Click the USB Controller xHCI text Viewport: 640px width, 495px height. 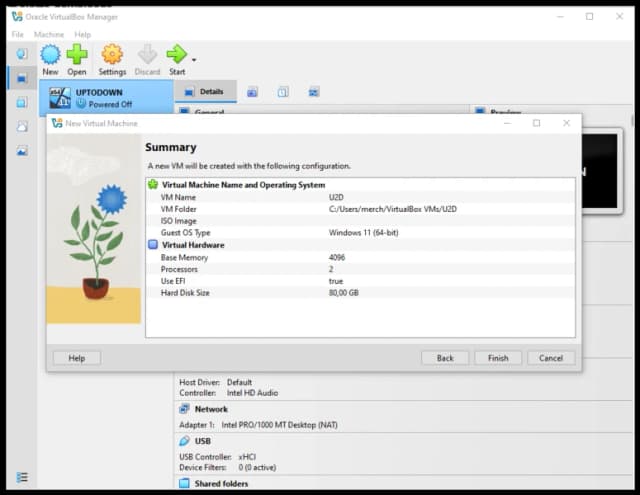[x=218, y=457]
